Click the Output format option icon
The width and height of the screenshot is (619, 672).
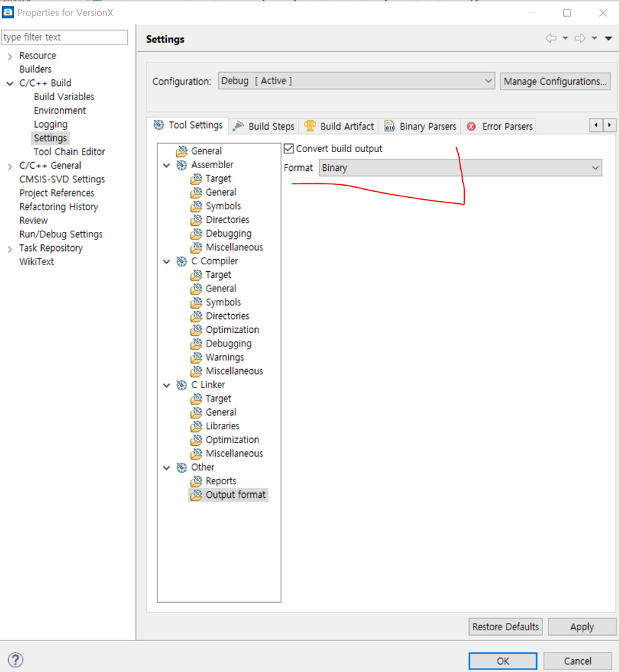[x=196, y=495]
